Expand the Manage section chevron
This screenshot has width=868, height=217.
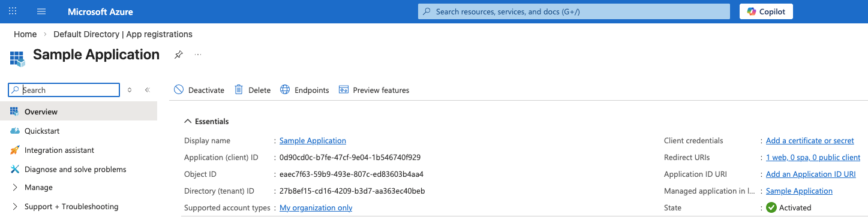click(15, 188)
